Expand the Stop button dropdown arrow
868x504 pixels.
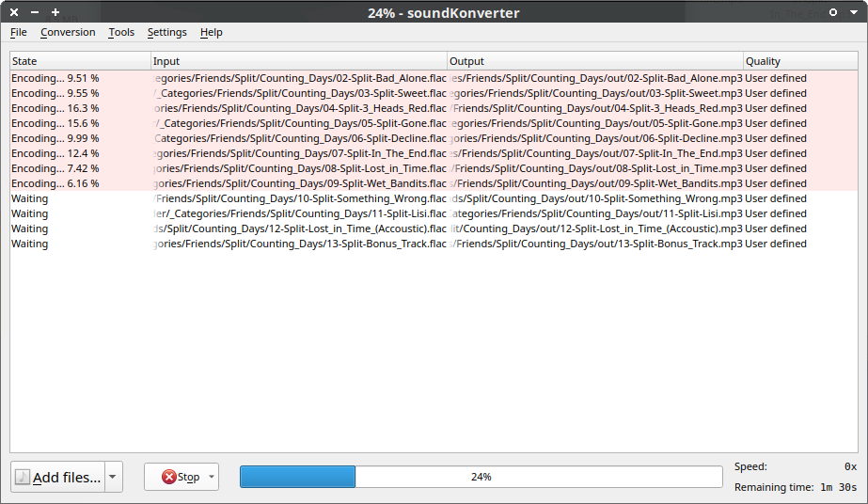pos(212,477)
